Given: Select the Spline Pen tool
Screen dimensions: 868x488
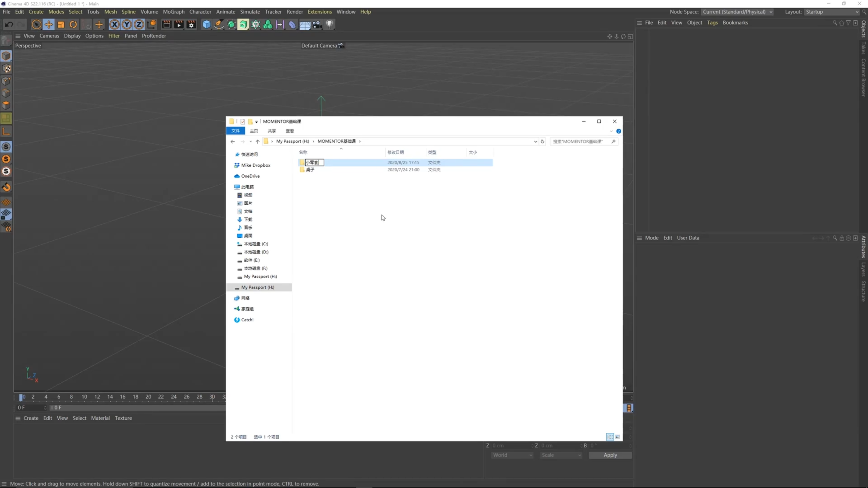Looking at the screenshot, I should pos(219,24).
